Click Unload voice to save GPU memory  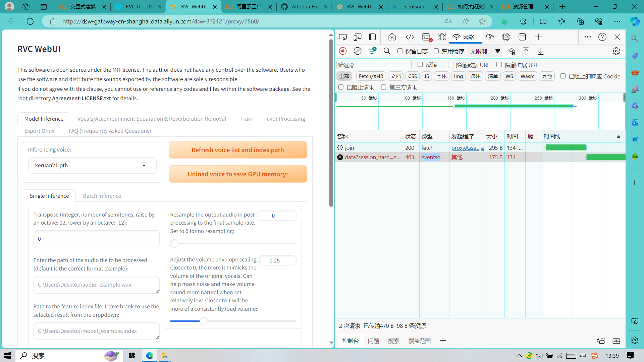tap(238, 174)
